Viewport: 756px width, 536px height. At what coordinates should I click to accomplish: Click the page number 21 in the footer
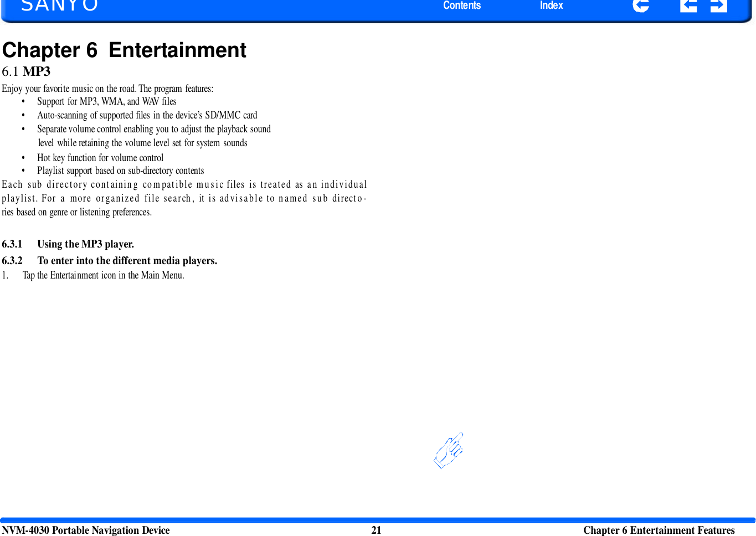(376, 530)
